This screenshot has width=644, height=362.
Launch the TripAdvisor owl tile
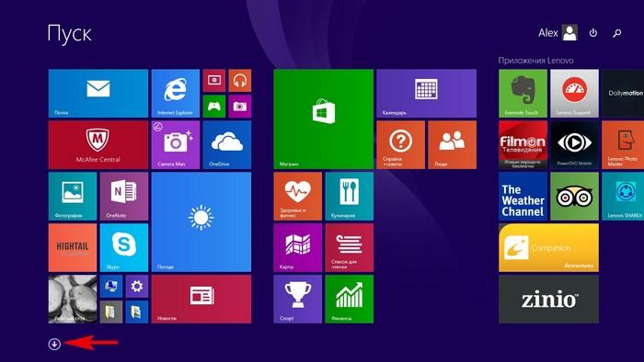tap(574, 197)
